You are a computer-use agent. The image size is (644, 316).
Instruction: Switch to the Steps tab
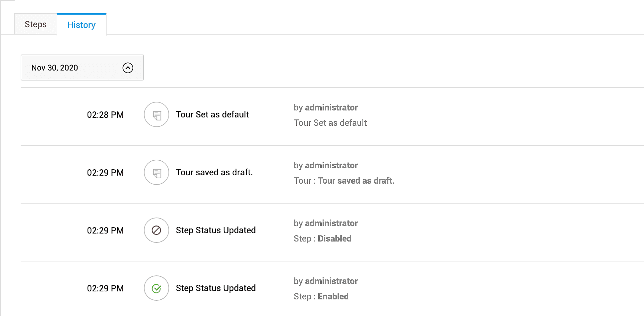(x=36, y=24)
